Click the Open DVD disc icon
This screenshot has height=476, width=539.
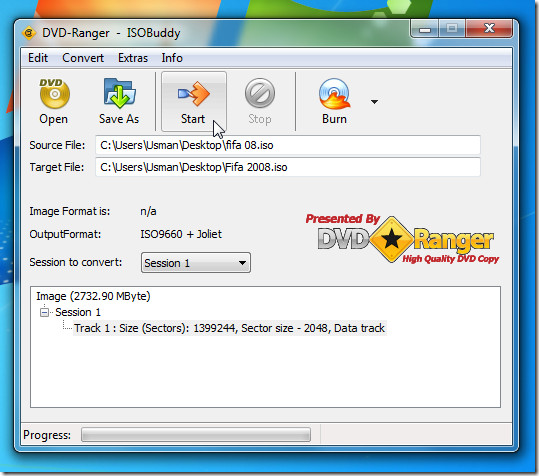point(54,93)
